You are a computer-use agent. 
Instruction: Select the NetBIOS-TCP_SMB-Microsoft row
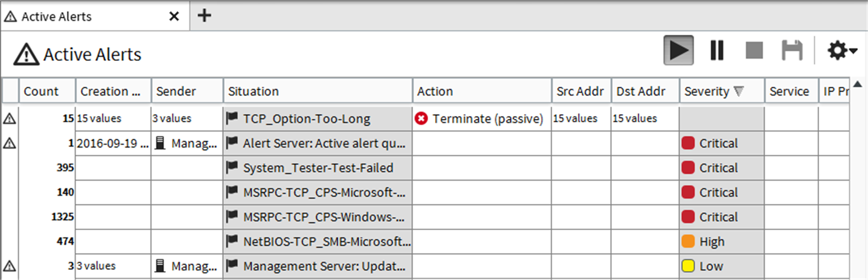coord(425,242)
